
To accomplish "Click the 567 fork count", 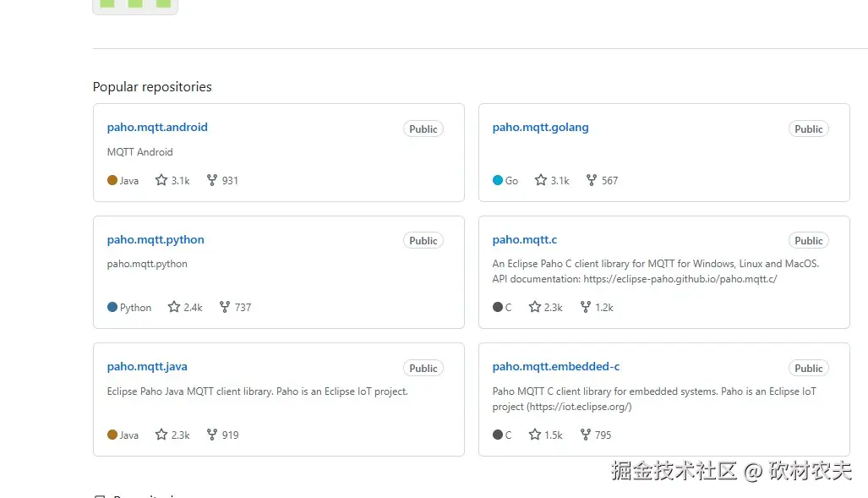I will click(x=609, y=181).
